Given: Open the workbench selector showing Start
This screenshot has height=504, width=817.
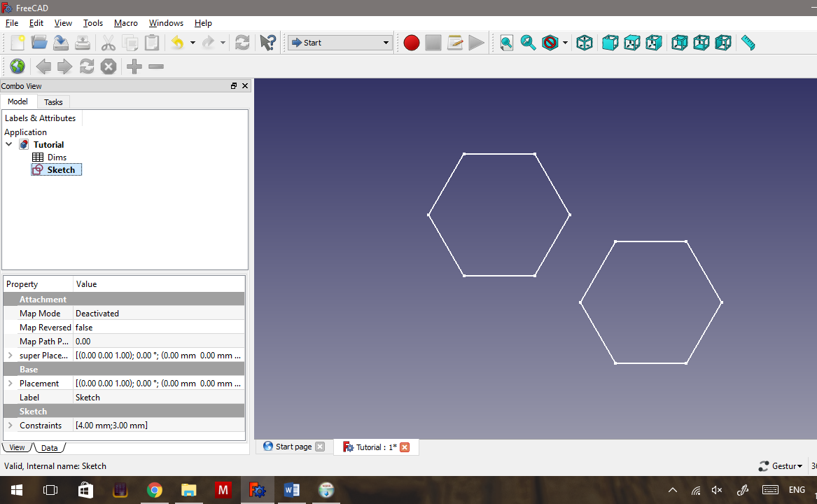Looking at the screenshot, I should [x=340, y=42].
